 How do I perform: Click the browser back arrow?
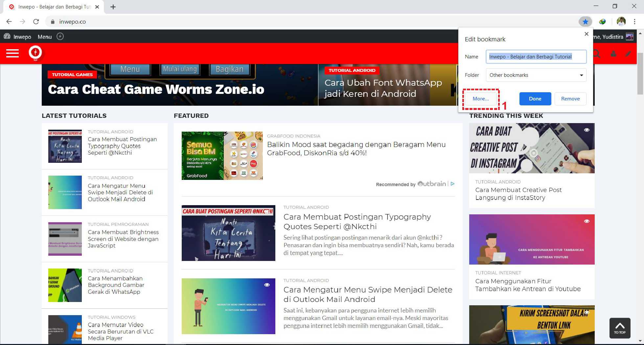coord(9,22)
